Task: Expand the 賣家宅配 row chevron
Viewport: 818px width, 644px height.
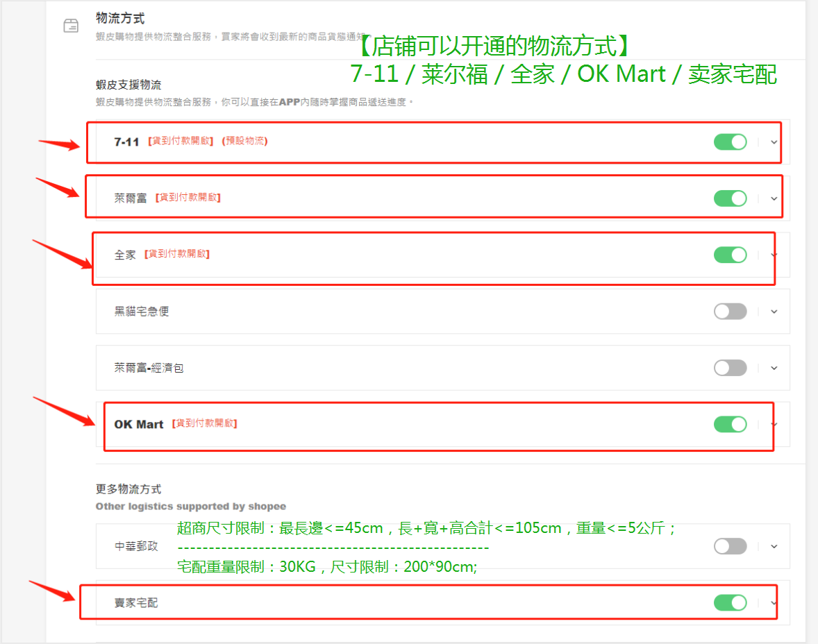Action: pyautogui.click(x=774, y=603)
